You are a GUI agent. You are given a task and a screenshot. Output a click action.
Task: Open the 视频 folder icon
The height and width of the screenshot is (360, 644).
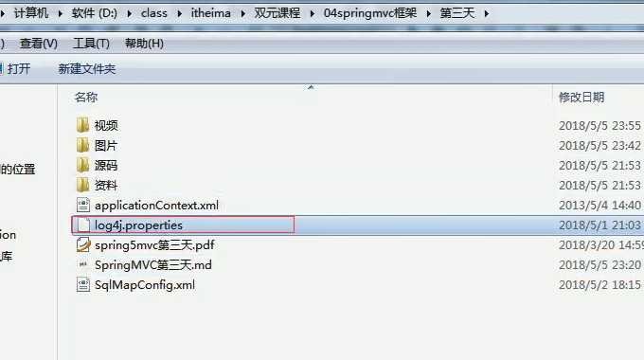[82, 125]
